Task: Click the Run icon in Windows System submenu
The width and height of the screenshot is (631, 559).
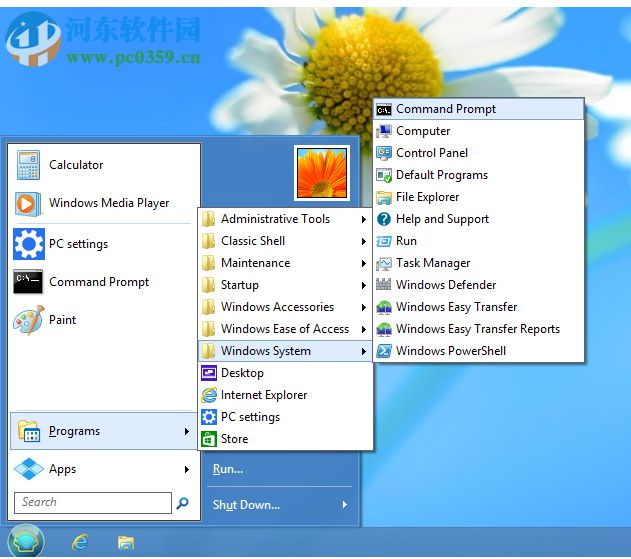Action: point(384,241)
